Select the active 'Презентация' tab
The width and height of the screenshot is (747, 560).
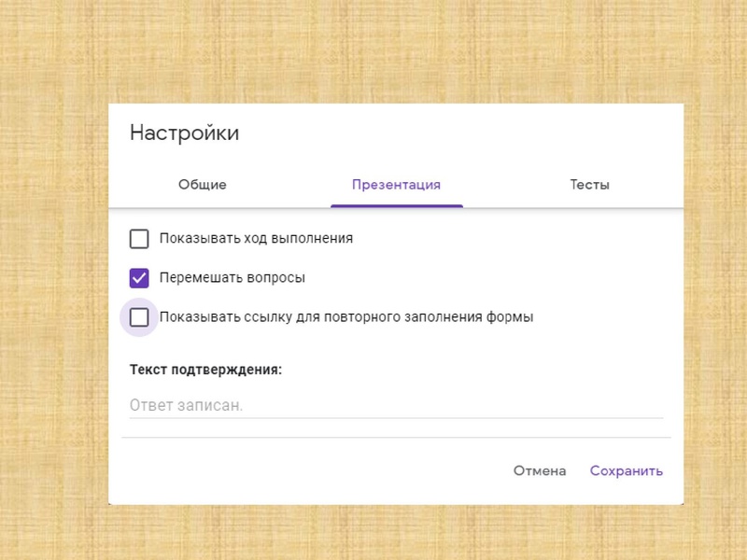pos(397,185)
